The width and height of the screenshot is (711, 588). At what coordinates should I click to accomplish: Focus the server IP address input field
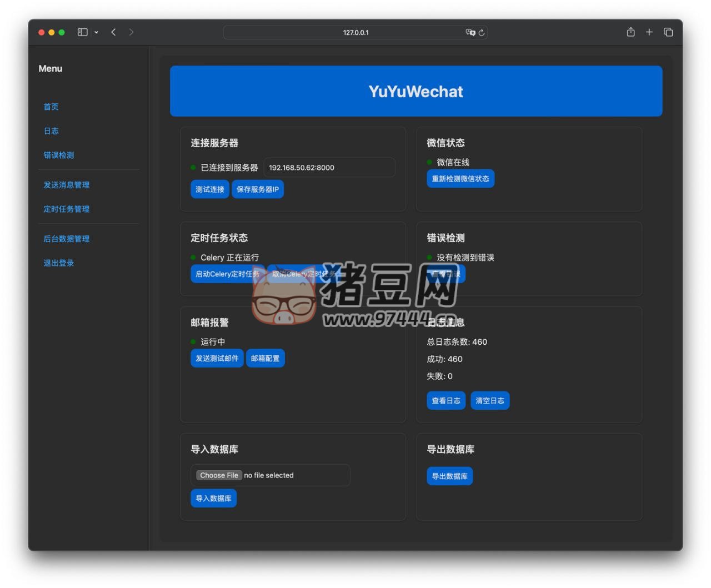[329, 168]
